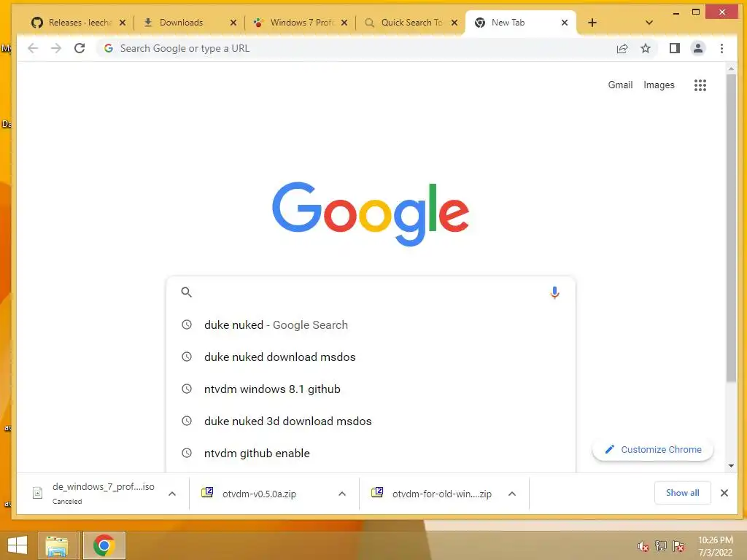This screenshot has width=747, height=560.
Task: Open a new tab with the plus button
Action: click(x=592, y=23)
